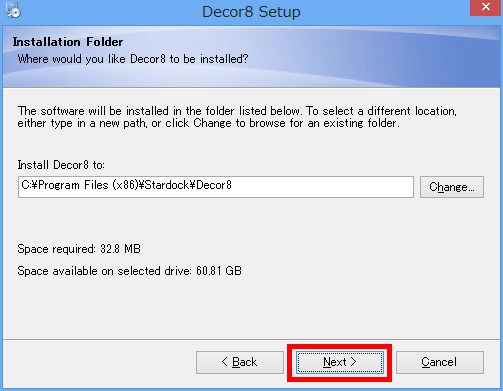Focus the install path text field

[216, 187]
